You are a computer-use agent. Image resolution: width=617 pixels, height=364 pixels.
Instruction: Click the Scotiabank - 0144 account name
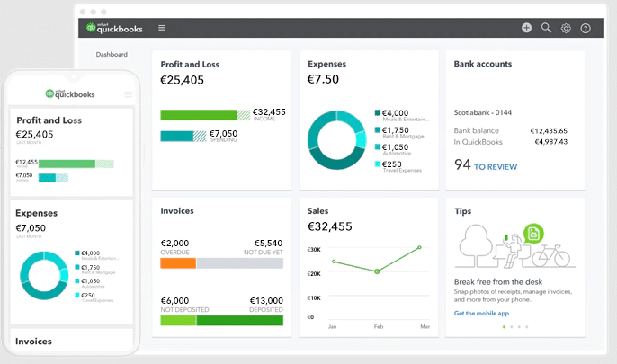tap(482, 113)
